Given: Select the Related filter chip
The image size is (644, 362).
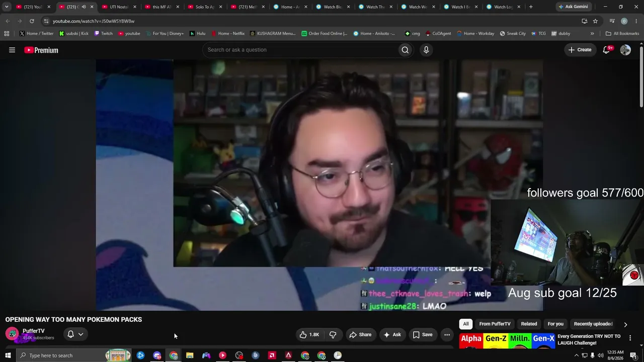Looking at the screenshot, I should 529,324.
